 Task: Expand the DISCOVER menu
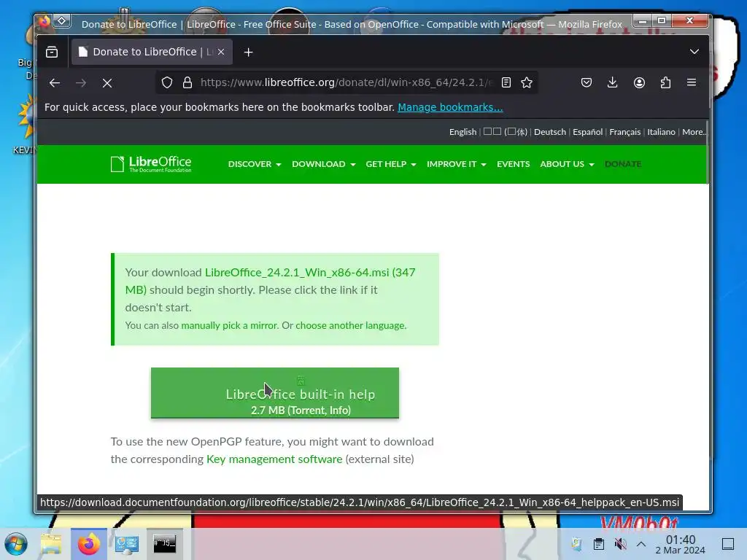pos(255,164)
